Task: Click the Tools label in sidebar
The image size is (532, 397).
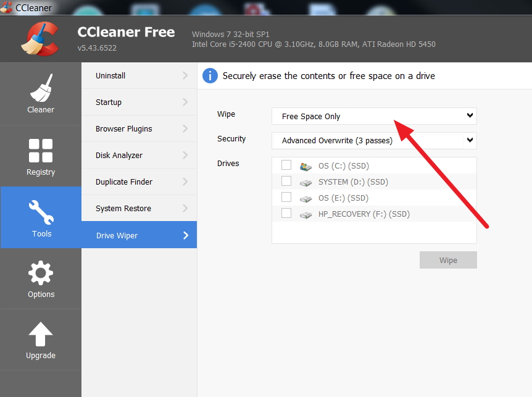Action: point(42,233)
